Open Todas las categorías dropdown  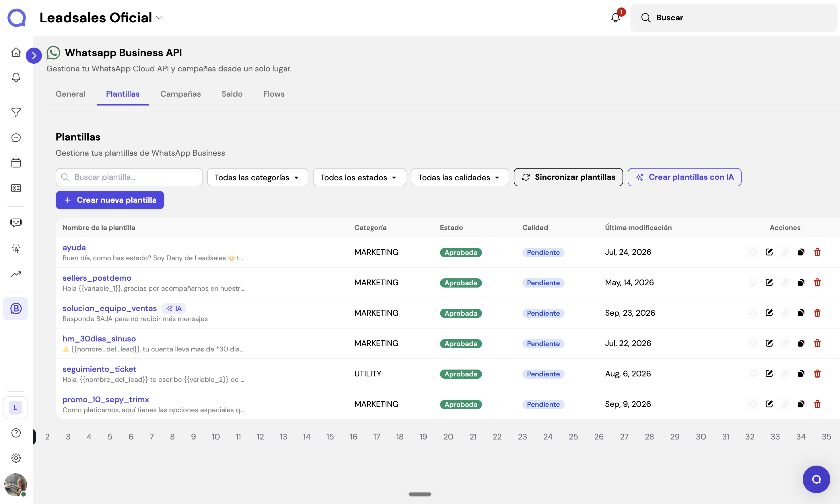point(257,177)
